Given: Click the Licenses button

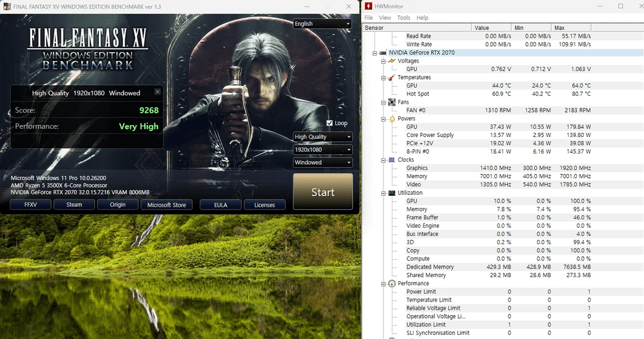Looking at the screenshot, I should pos(265,204).
